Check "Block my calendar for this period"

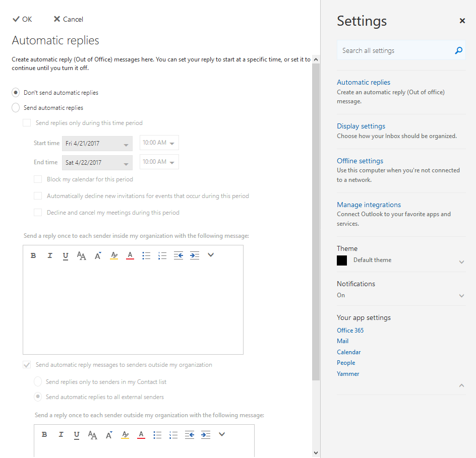(38, 179)
